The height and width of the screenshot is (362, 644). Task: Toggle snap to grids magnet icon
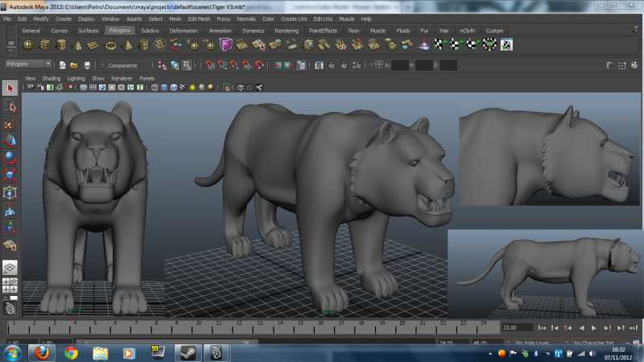210,64
